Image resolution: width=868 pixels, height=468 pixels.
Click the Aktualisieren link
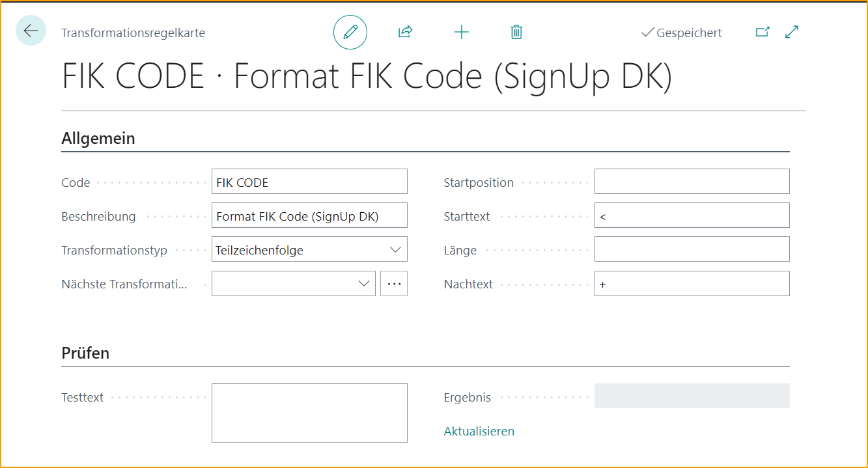click(x=479, y=432)
